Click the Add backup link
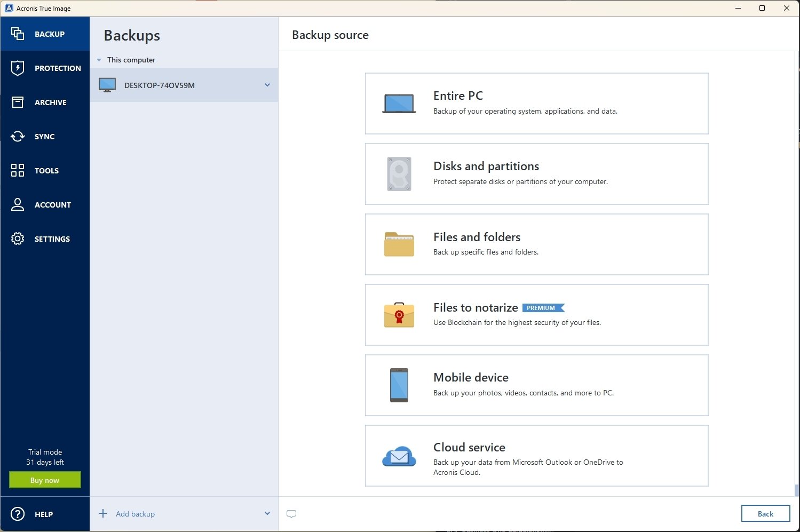Viewport: 800px width, 532px height. (135, 514)
